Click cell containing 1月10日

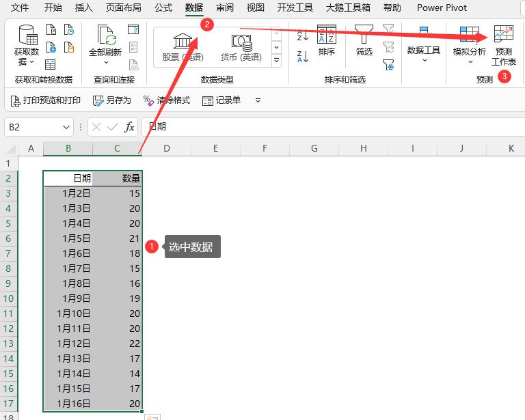coord(68,313)
